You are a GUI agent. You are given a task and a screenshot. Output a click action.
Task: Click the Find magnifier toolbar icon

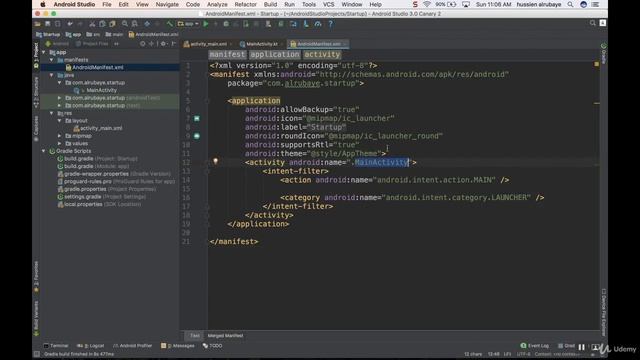pos(125,24)
